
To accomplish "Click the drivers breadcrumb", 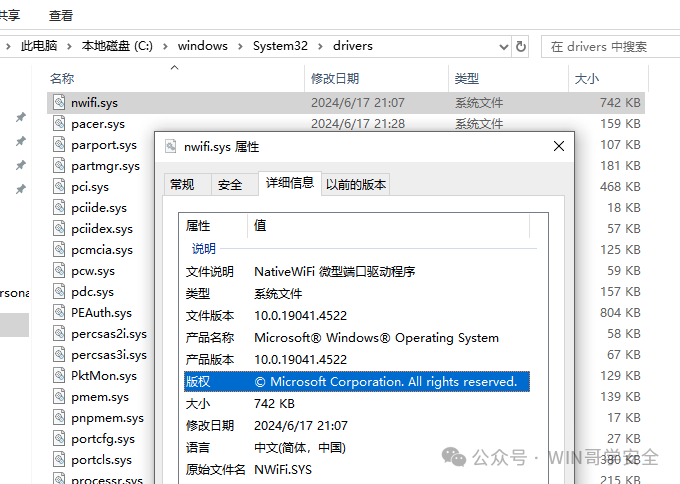I will tap(353, 46).
